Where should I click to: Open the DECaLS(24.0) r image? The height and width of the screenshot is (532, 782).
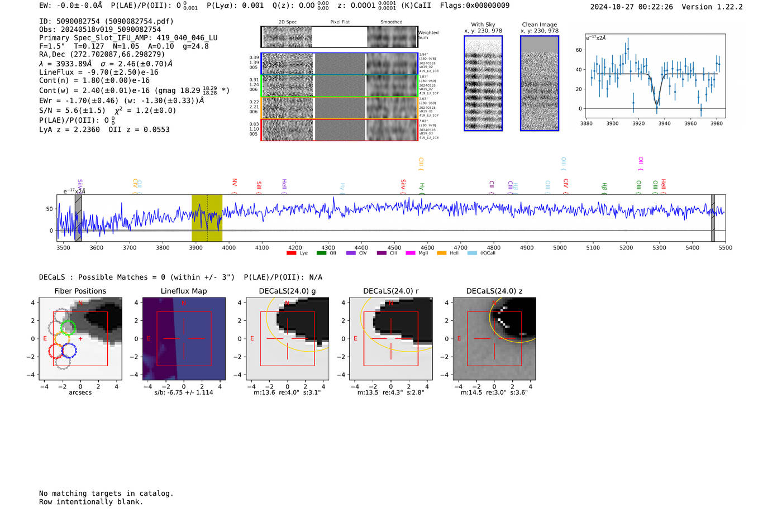391,338
